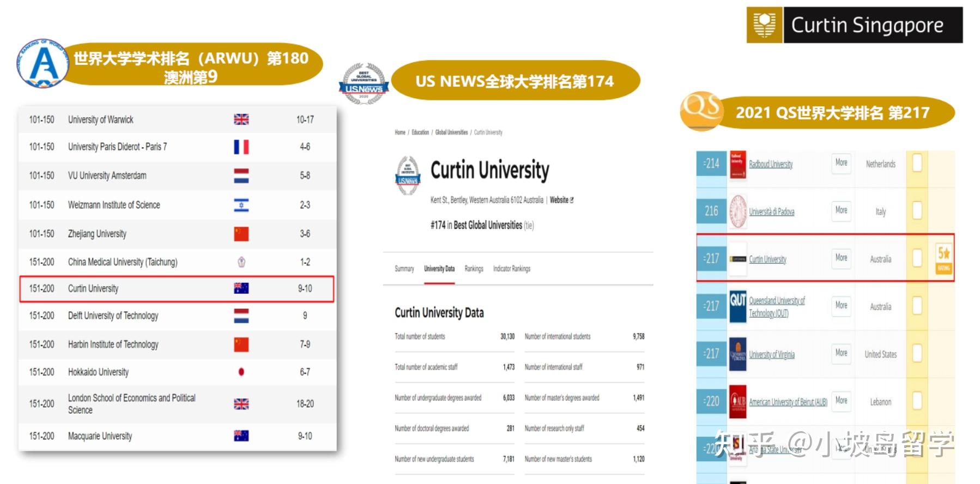Click the Japan flag in Hokkaido University row

click(x=241, y=372)
